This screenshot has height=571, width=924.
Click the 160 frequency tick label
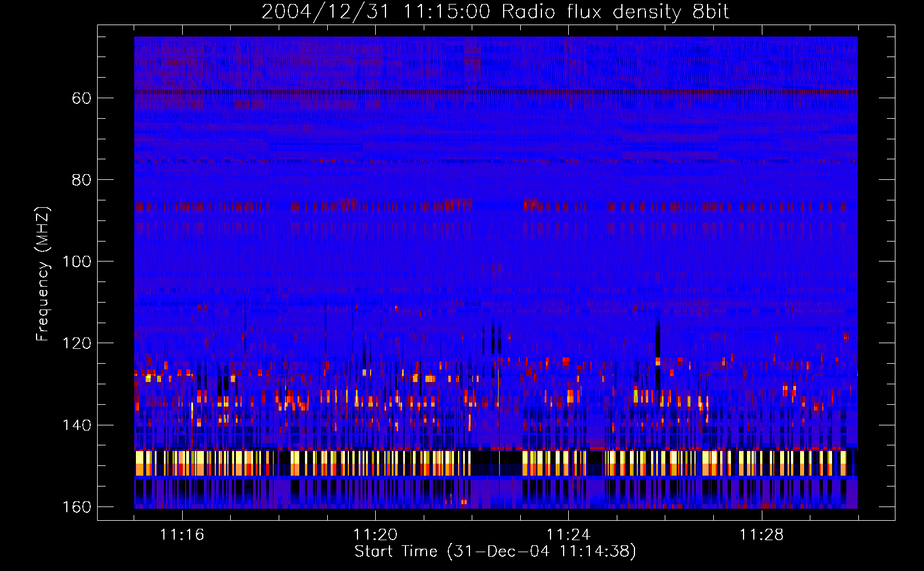pos(77,507)
